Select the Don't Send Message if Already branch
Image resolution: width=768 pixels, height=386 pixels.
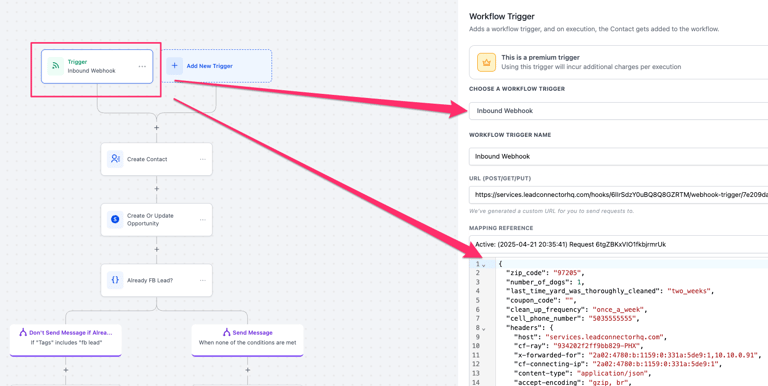pyautogui.click(x=66, y=340)
